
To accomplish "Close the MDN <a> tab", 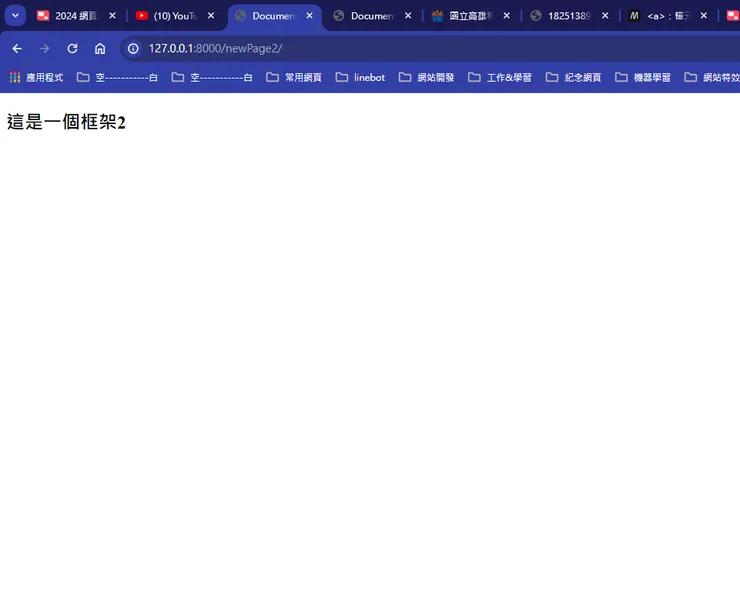I will pyautogui.click(x=704, y=16).
